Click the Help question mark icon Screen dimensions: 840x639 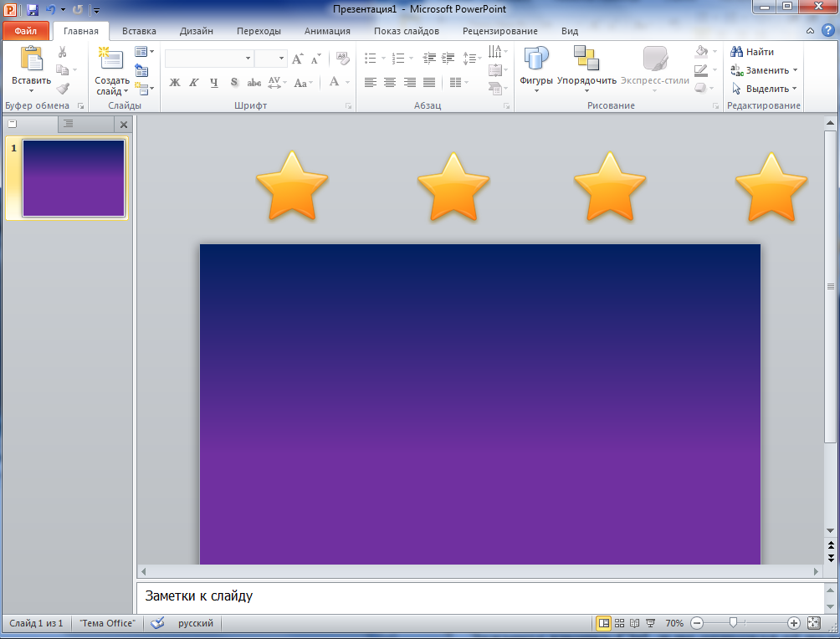pyautogui.click(x=827, y=31)
